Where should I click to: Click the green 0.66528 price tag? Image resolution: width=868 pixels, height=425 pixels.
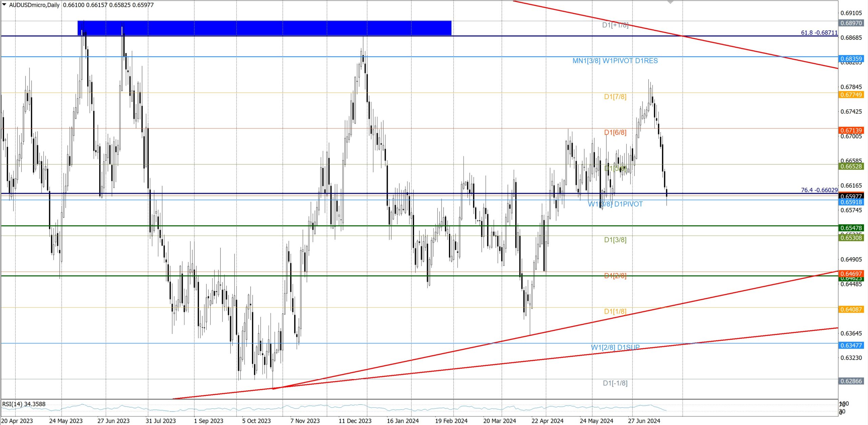[851, 166]
